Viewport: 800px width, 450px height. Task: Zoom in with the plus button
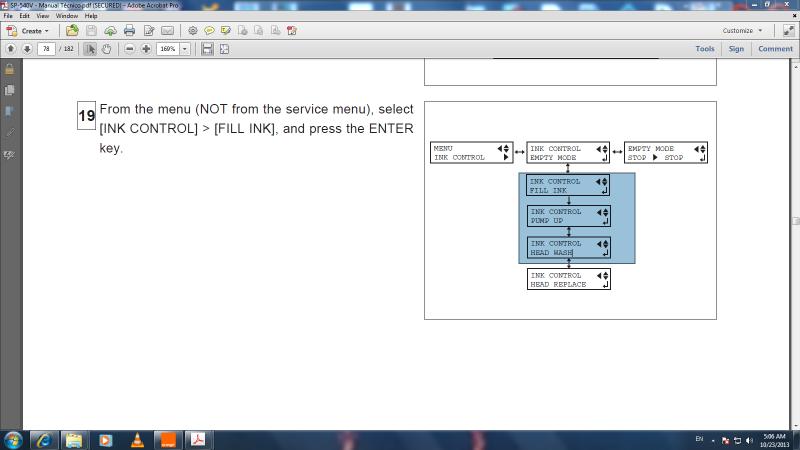pyautogui.click(x=146, y=49)
